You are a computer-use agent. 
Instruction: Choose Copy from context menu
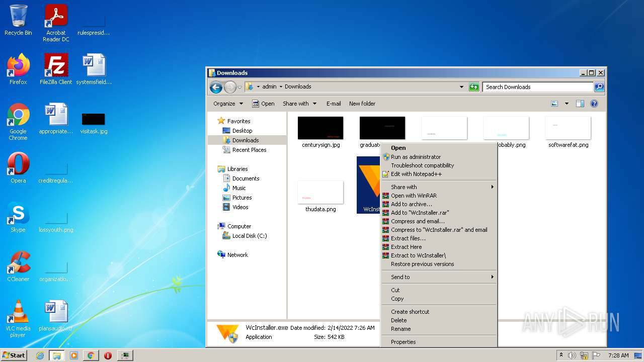(x=439, y=299)
